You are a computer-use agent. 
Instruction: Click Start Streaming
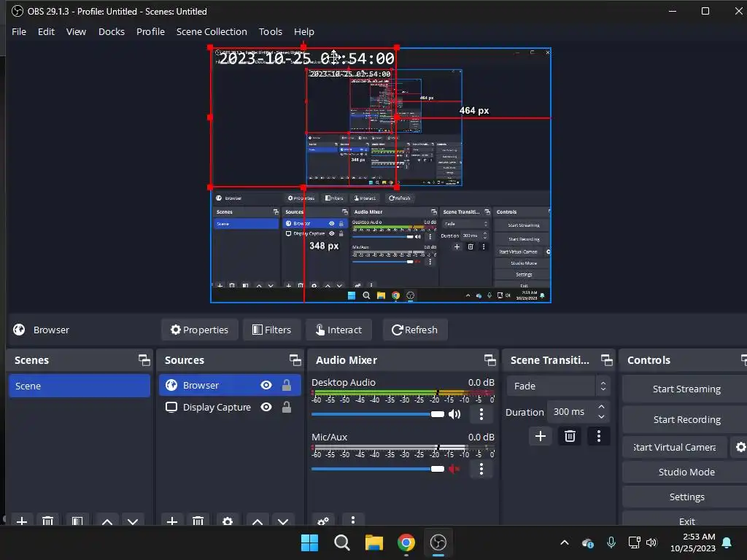point(686,389)
